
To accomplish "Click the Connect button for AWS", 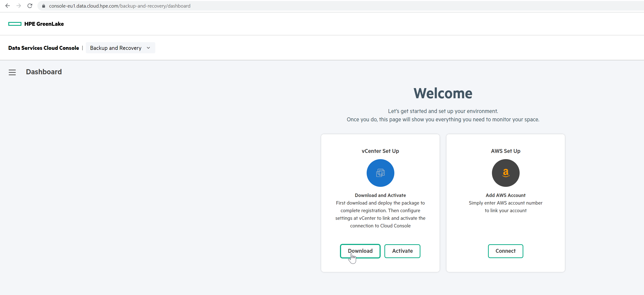I will point(506,251).
